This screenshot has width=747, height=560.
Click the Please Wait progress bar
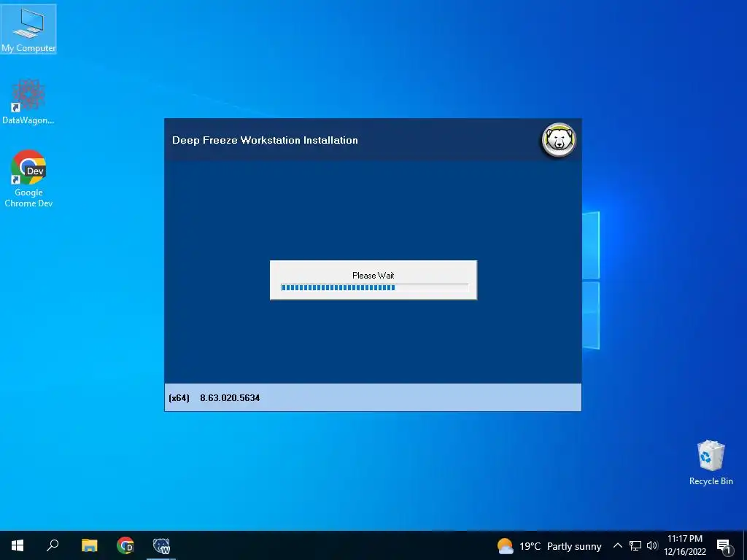pos(375,287)
